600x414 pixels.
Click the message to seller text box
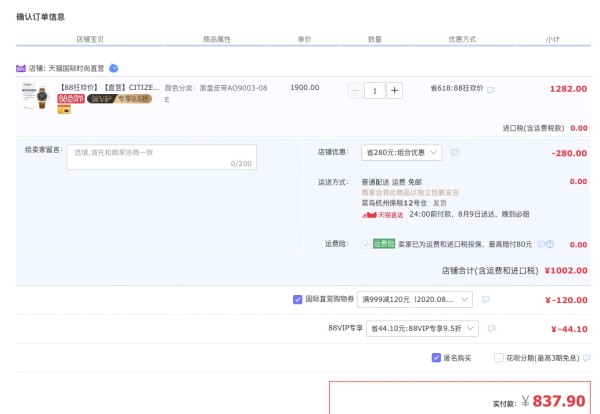coord(162,157)
